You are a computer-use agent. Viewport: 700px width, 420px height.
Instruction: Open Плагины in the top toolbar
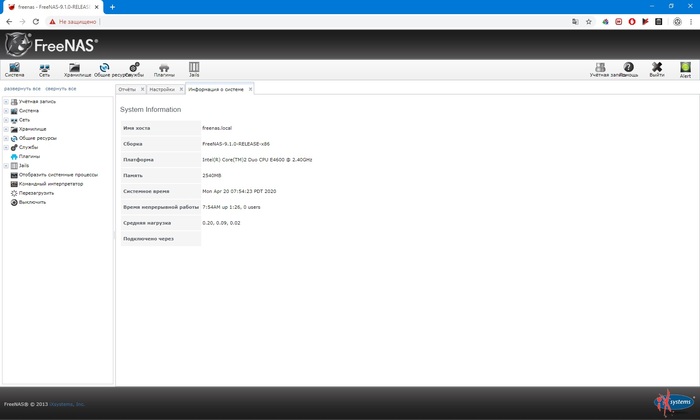pos(165,69)
